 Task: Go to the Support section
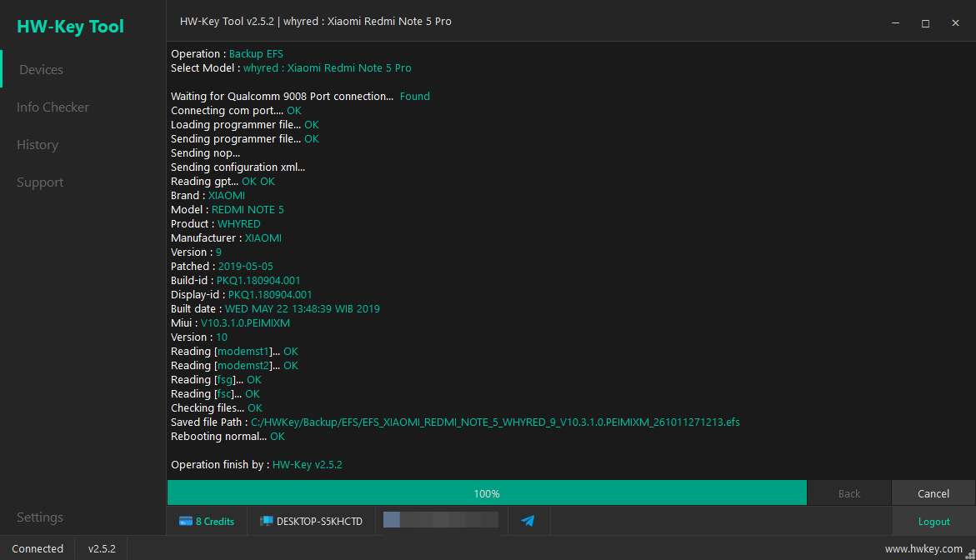[x=40, y=182]
